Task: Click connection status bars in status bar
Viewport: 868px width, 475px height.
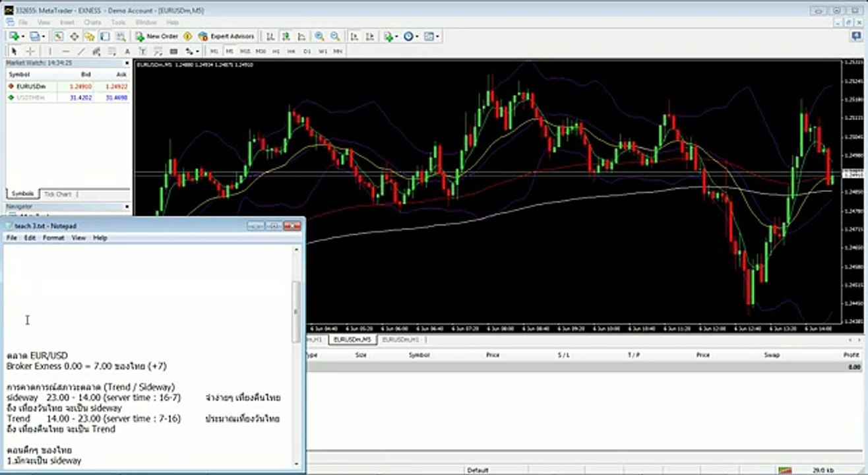Action: [785, 470]
